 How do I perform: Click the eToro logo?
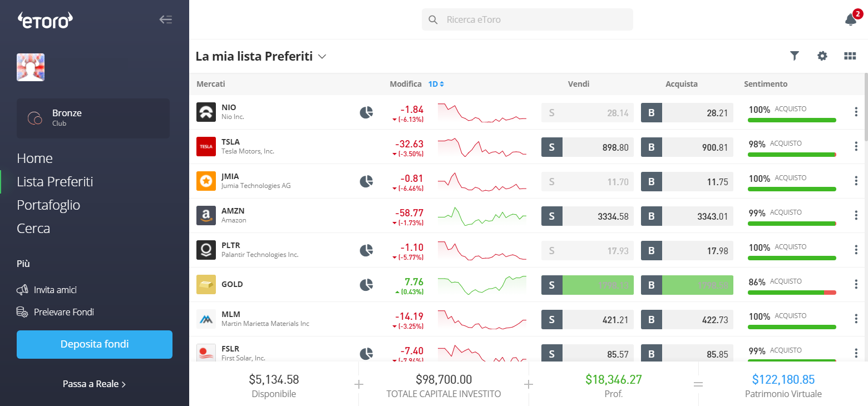(45, 20)
